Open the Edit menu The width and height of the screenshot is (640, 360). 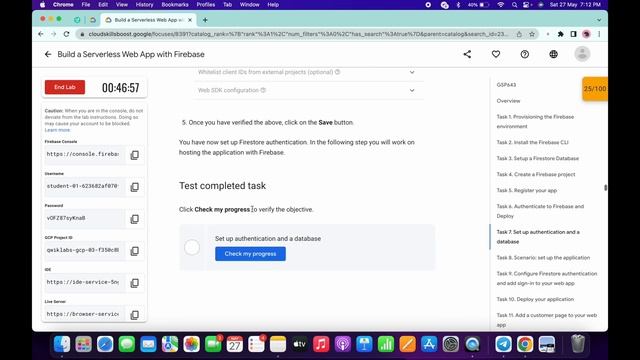pos(103,4)
